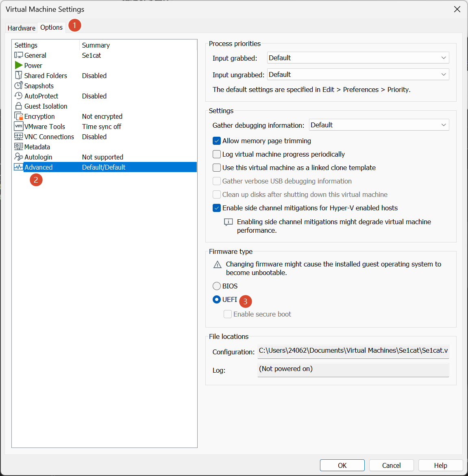Select the AutoProtect row label

click(x=41, y=96)
